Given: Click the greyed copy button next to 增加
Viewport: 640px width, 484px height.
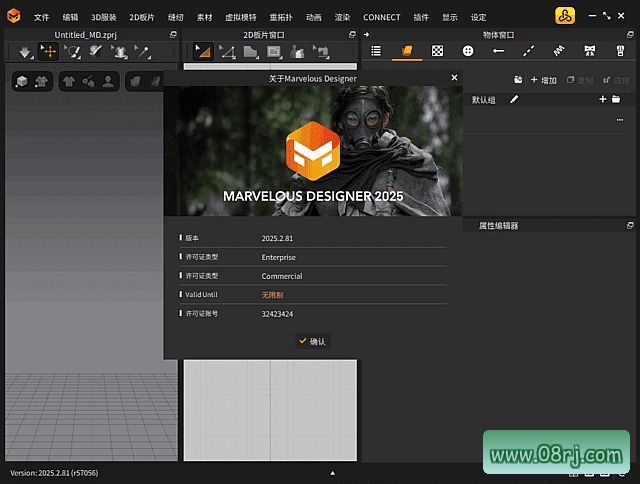Looking at the screenshot, I should tap(580, 80).
